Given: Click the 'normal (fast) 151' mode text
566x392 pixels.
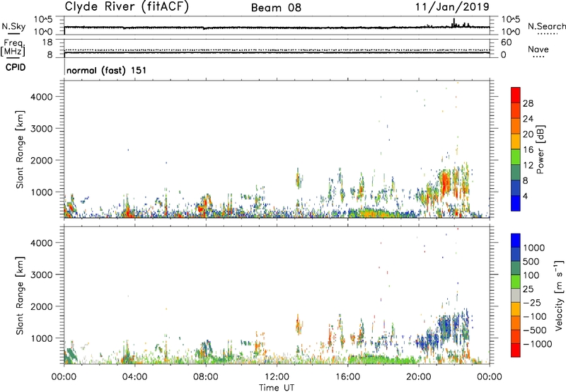Looking at the screenshot, I should (x=107, y=70).
